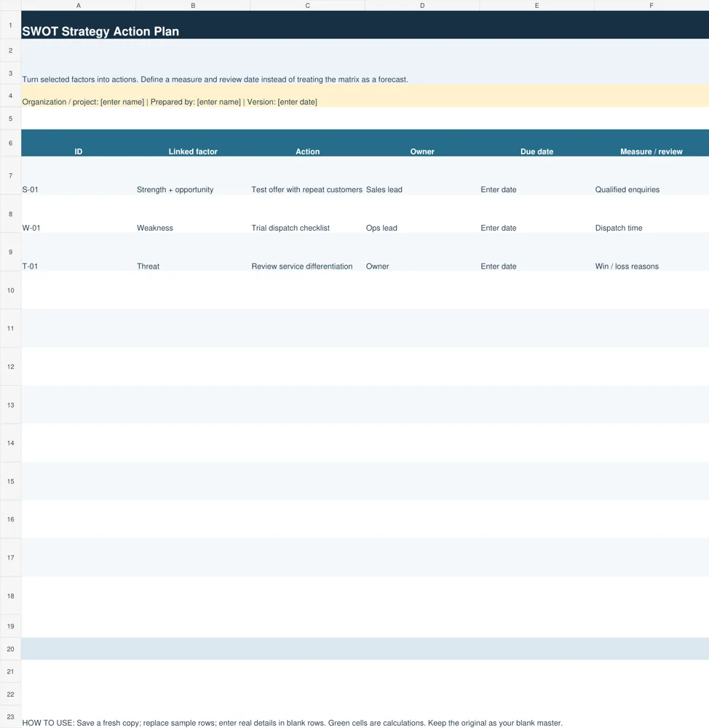The image size is (709, 728).
Task: Select the Action header cell
Action: (308, 143)
